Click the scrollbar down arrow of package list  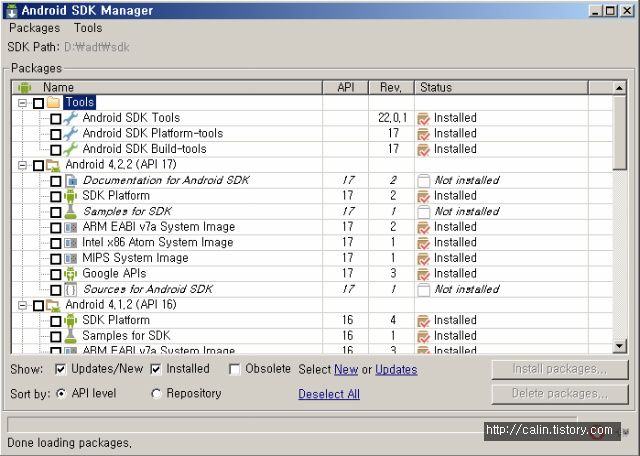coord(619,346)
